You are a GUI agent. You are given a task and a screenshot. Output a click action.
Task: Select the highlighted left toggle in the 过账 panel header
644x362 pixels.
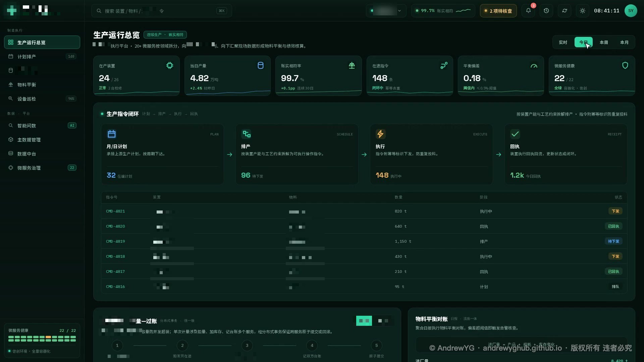pyautogui.click(x=364, y=321)
